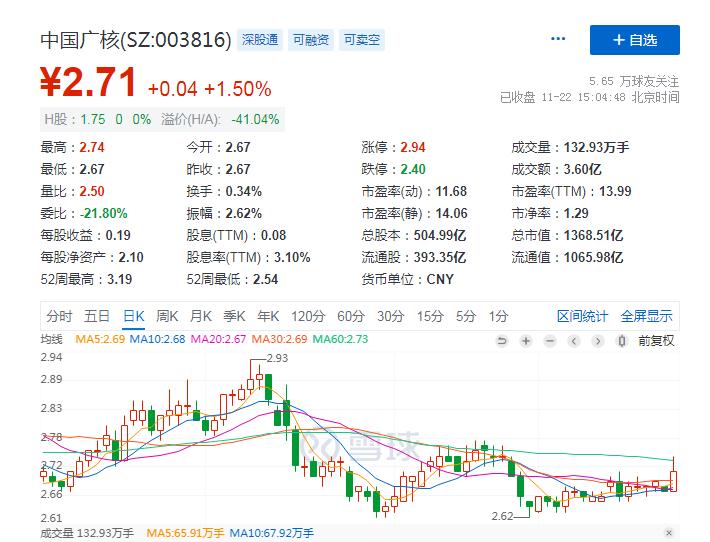Click the 自选 add to watchlist button

[x=634, y=40]
